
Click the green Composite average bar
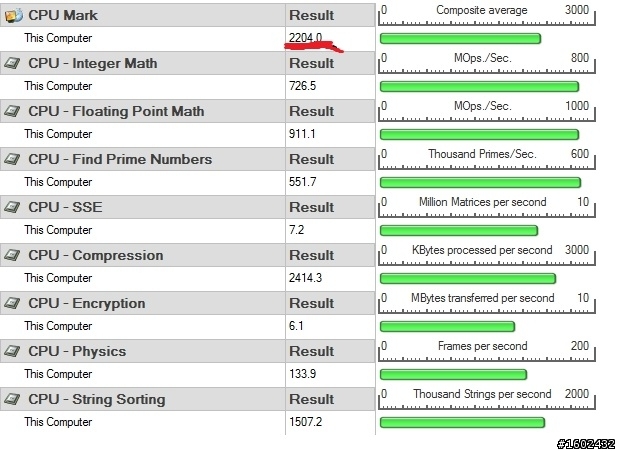coord(460,38)
